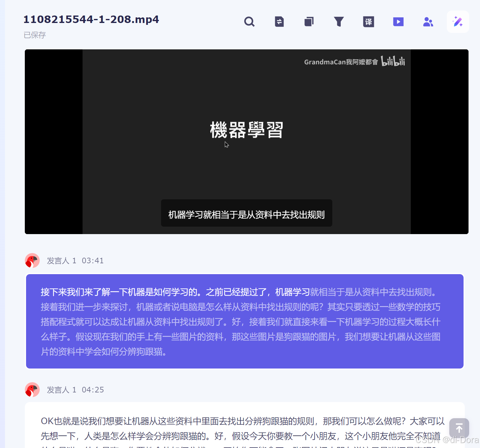The height and width of the screenshot is (448, 480).
Task: Click the file title 1108215544-1-208.mp4
Action: click(91, 19)
